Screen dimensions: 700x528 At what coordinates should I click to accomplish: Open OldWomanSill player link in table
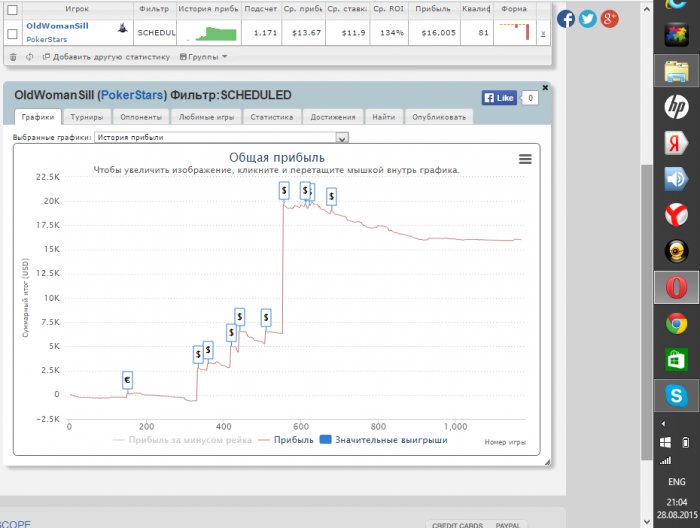tap(57, 26)
